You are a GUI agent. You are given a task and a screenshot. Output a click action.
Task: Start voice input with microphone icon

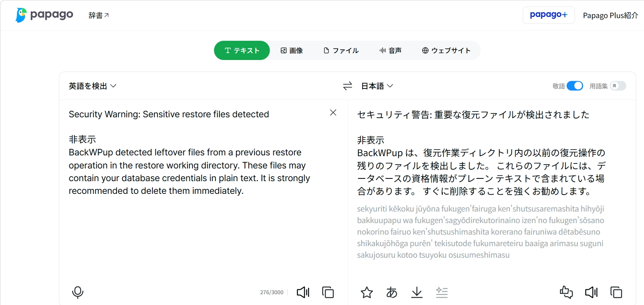[78, 292]
